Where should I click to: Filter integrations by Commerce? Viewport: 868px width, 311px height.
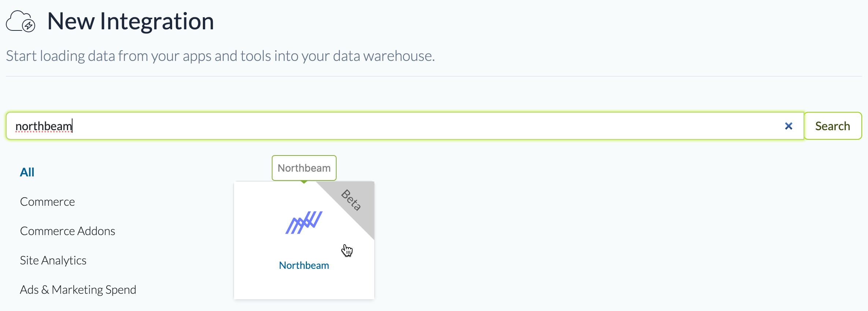click(x=47, y=202)
